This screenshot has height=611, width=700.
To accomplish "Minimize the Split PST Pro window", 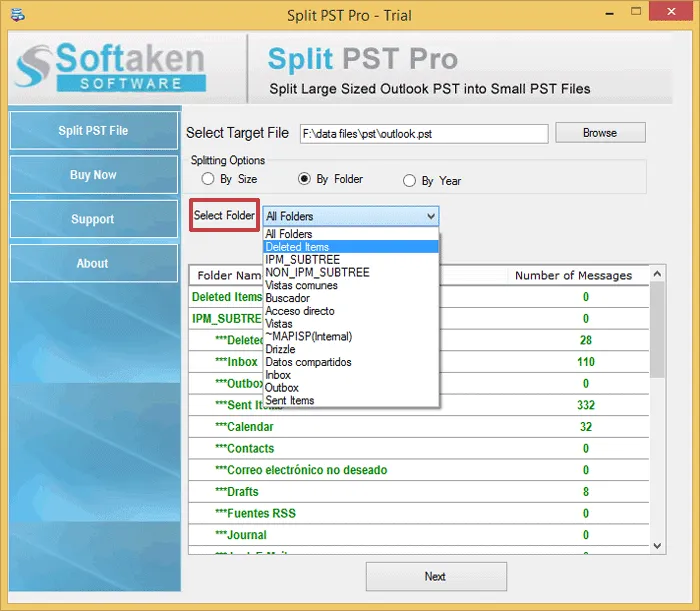I will [609, 12].
